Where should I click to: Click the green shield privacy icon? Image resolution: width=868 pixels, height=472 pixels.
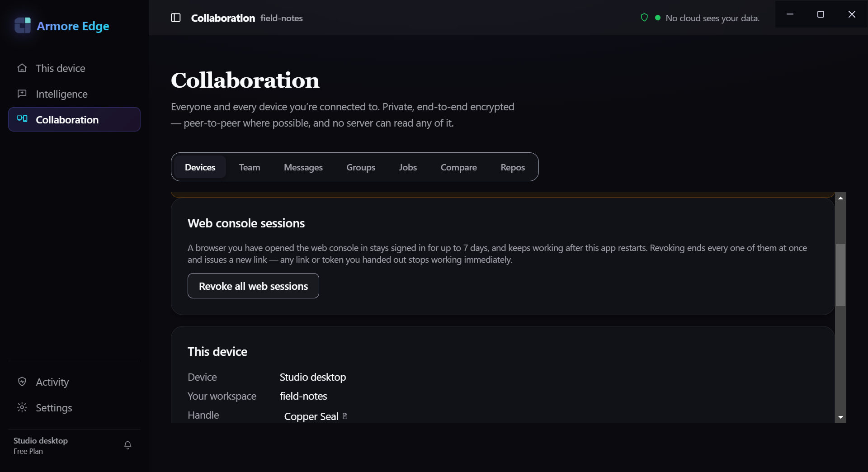click(x=644, y=18)
